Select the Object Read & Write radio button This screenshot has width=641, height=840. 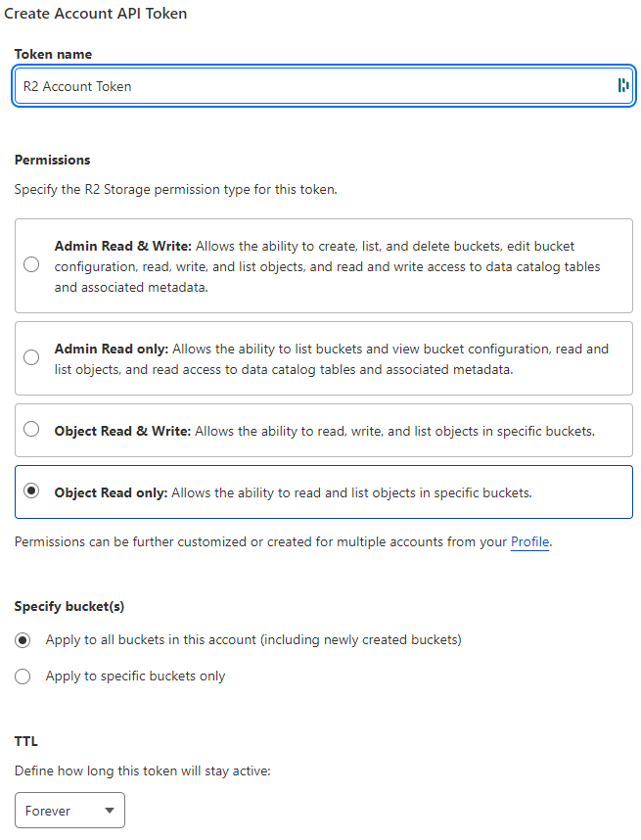[x=31, y=429]
